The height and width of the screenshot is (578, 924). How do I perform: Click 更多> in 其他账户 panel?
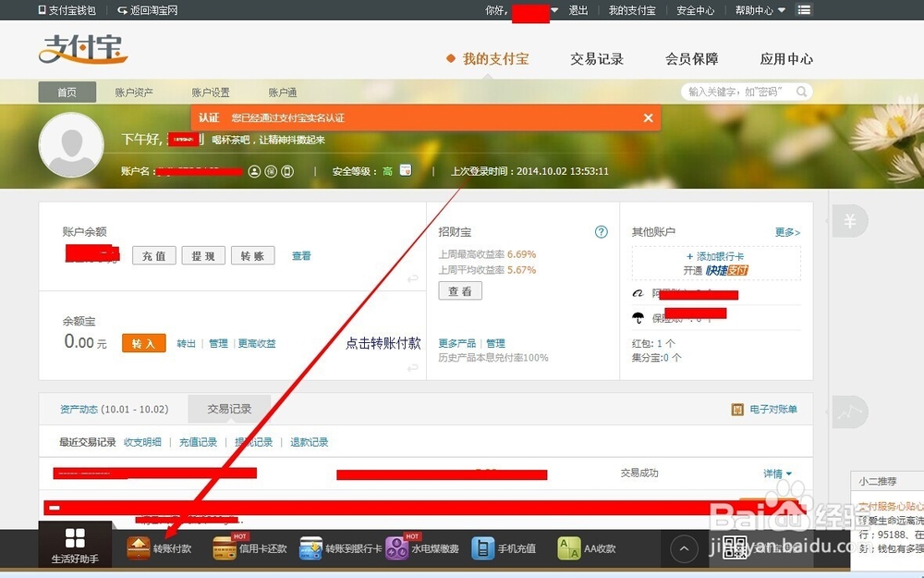[787, 232]
